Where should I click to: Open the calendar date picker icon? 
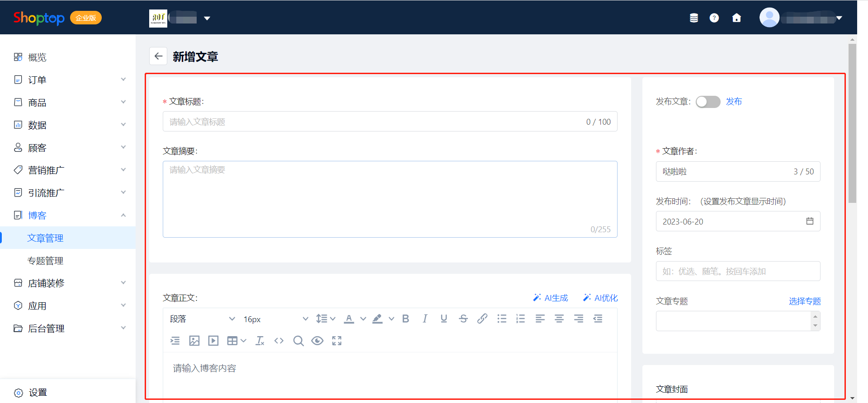click(810, 221)
